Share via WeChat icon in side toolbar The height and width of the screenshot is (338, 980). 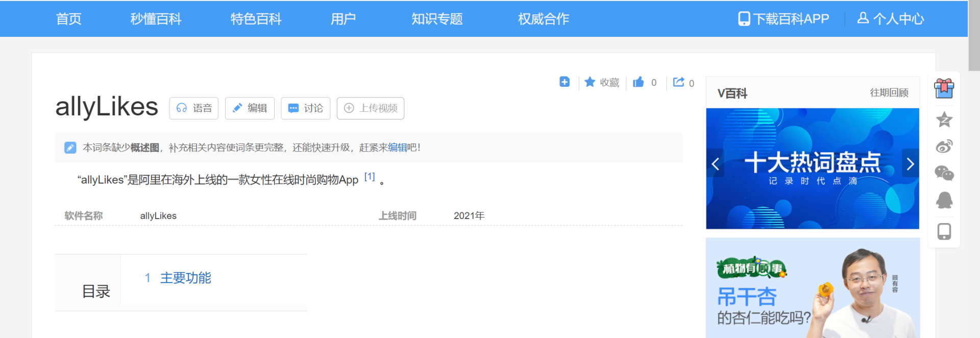(x=944, y=173)
